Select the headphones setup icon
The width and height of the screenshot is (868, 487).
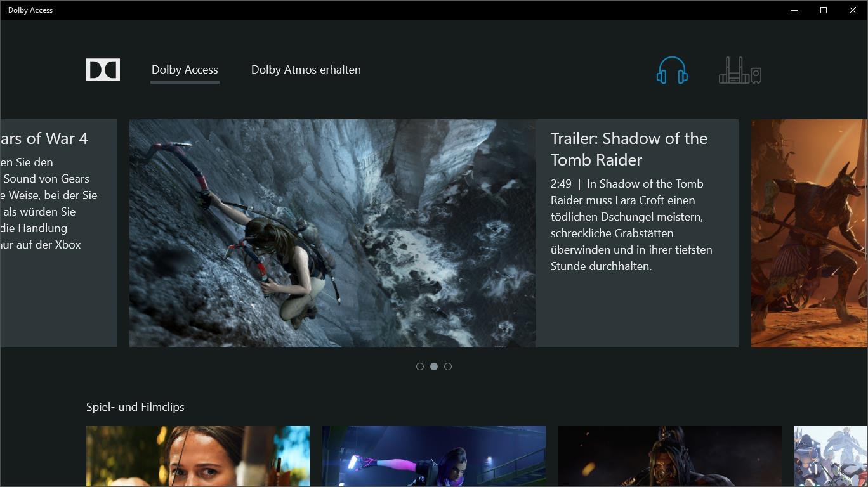672,70
